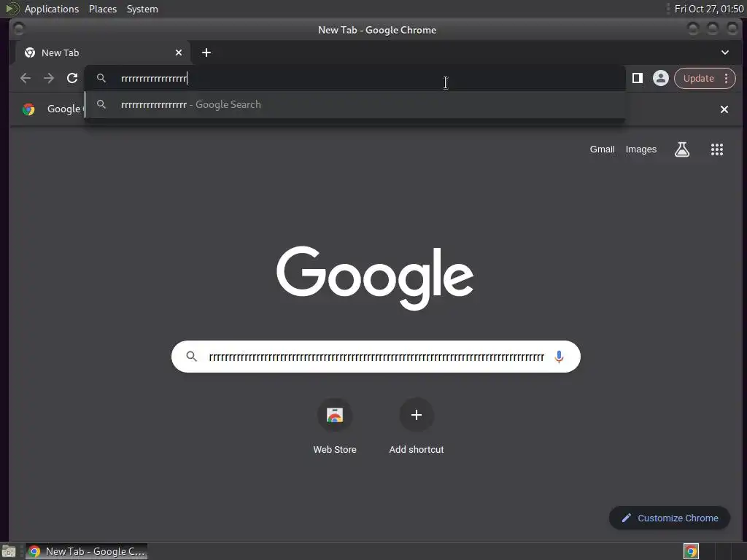Click Chrome icon in bottom-right tray
747x560 pixels.
[691, 551]
